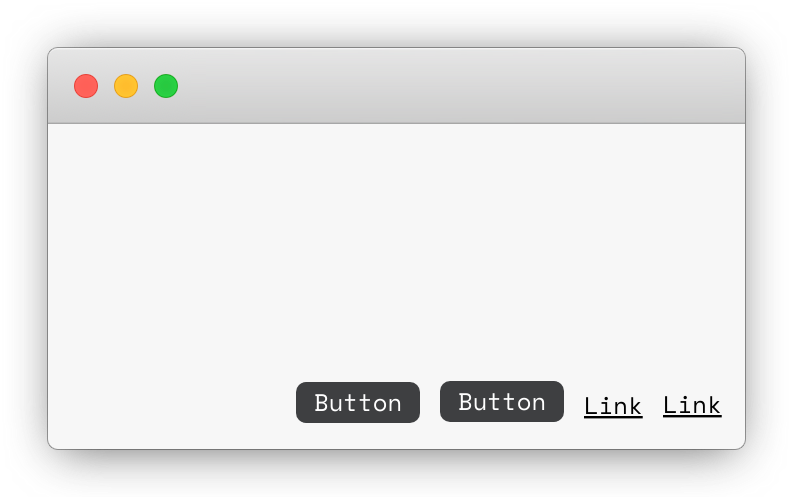Hit the red traffic light icon
793x497 pixels.
pyautogui.click(x=86, y=86)
